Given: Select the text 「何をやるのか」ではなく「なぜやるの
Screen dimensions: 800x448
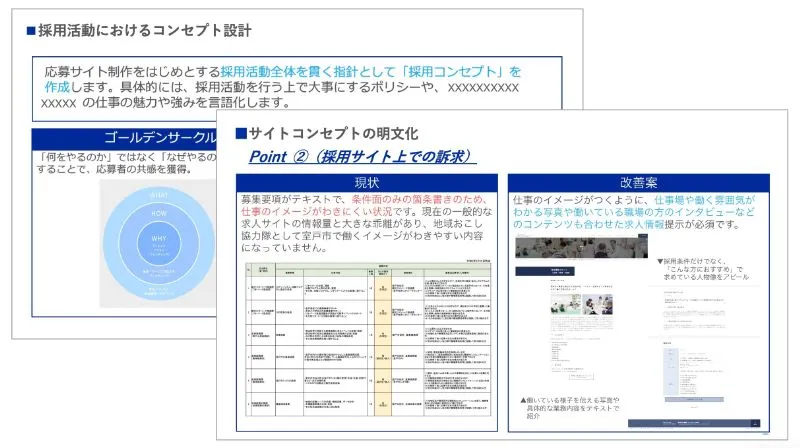Looking at the screenshot, I should (x=128, y=157).
